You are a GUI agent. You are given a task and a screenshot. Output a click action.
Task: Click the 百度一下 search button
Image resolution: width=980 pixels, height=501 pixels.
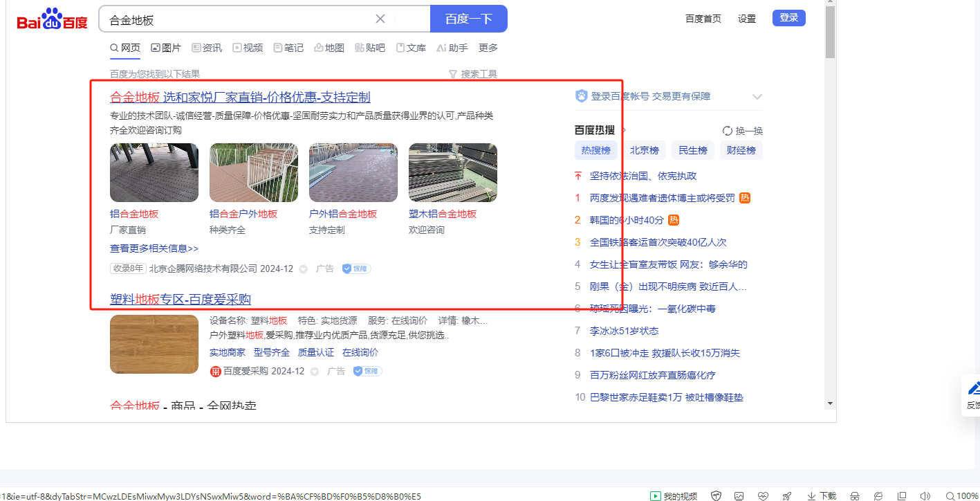click(469, 19)
